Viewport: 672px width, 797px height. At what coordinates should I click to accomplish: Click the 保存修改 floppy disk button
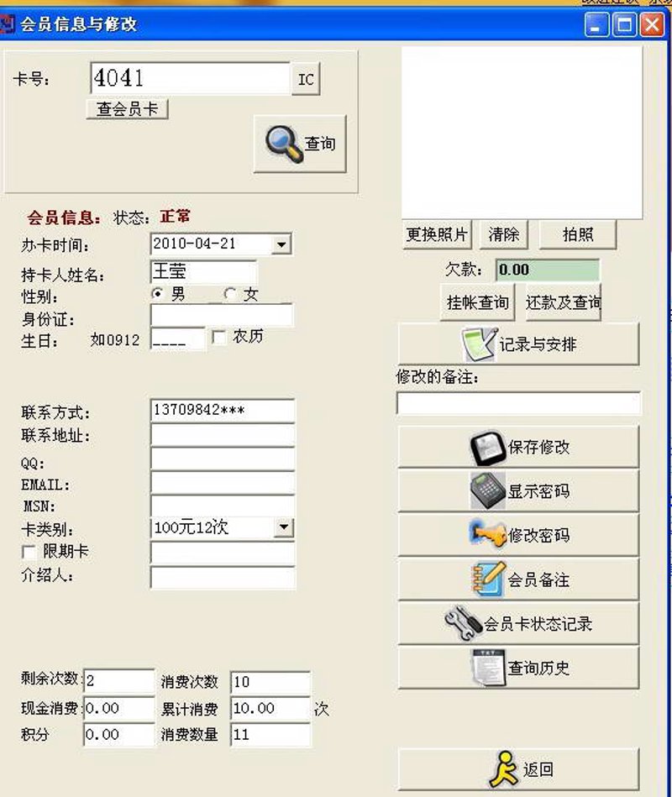pyautogui.click(x=518, y=448)
